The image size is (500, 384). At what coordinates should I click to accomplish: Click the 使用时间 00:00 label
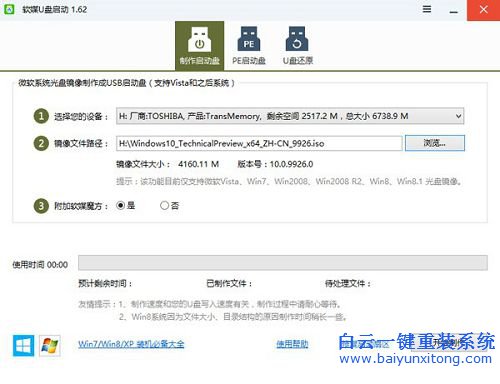pos(40,265)
